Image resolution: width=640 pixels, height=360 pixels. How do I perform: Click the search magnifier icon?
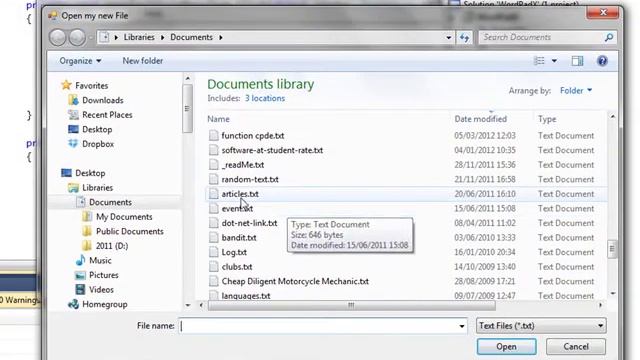[609, 38]
